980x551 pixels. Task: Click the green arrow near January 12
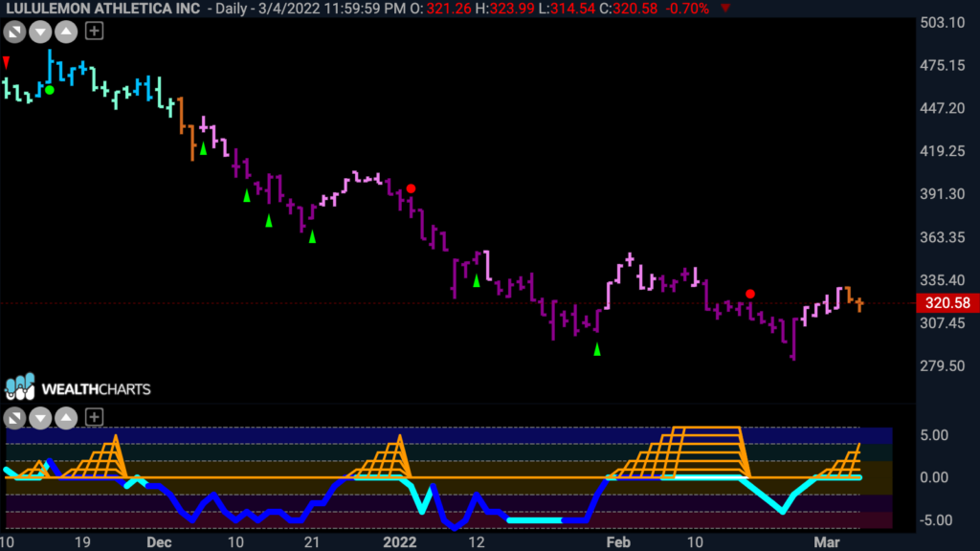pyautogui.click(x=477, y=280)
